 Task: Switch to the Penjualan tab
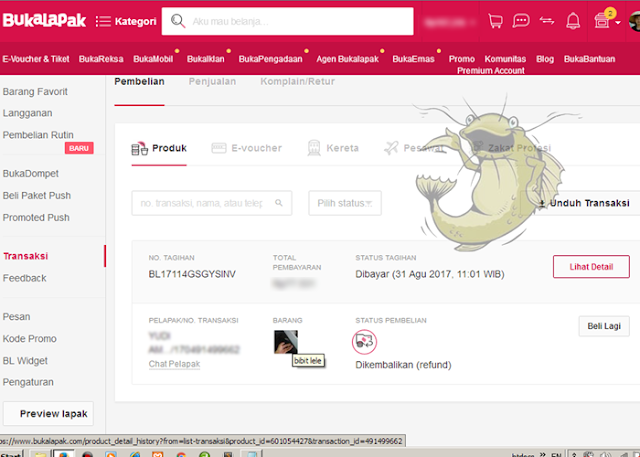(212, 82)
